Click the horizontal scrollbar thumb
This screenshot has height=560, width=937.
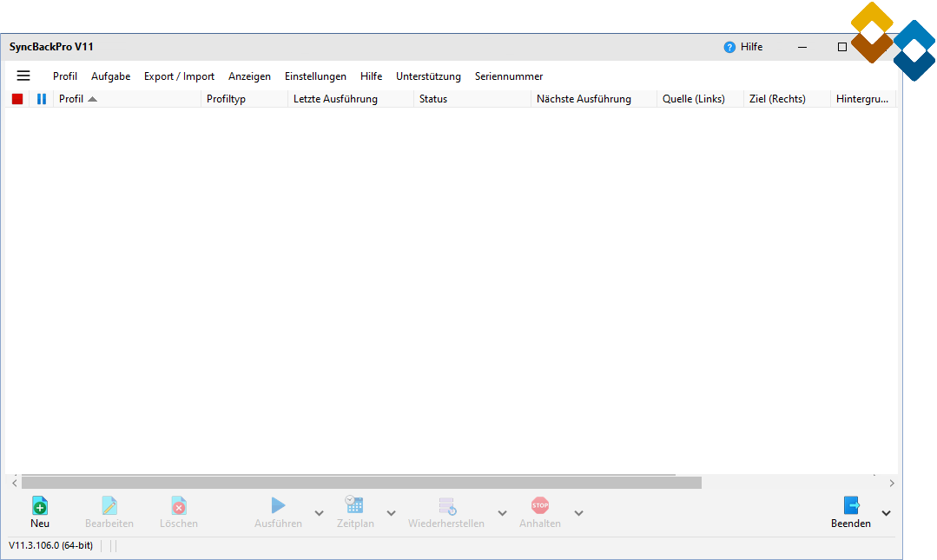pos(361,483)
